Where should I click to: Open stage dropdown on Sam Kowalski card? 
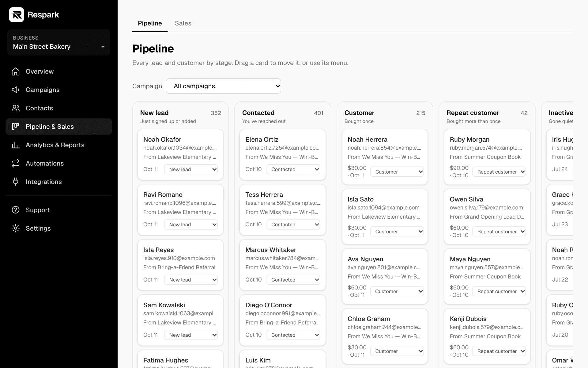191,335
